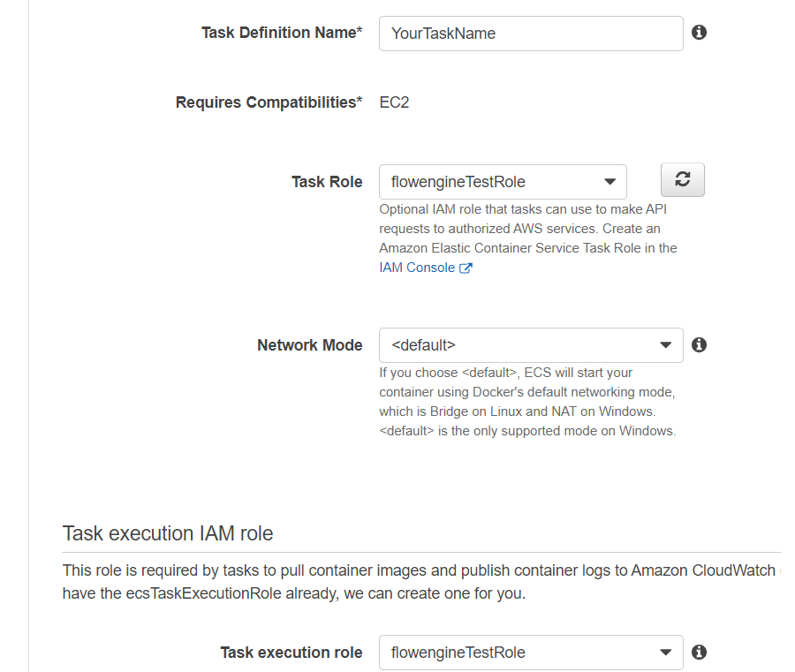This screenshot has height=672, width=795.
Task: Click the Task Definition Name info icon
Action: [x=699, y=33]
